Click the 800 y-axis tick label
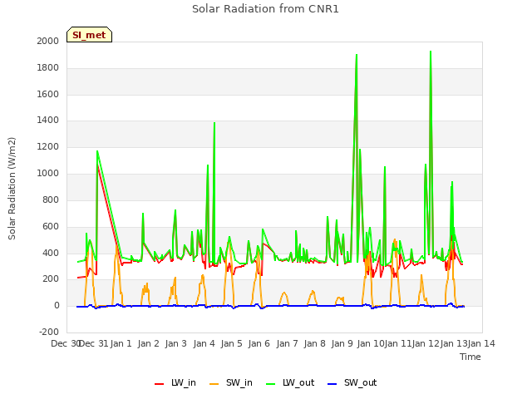 point(51,199)
